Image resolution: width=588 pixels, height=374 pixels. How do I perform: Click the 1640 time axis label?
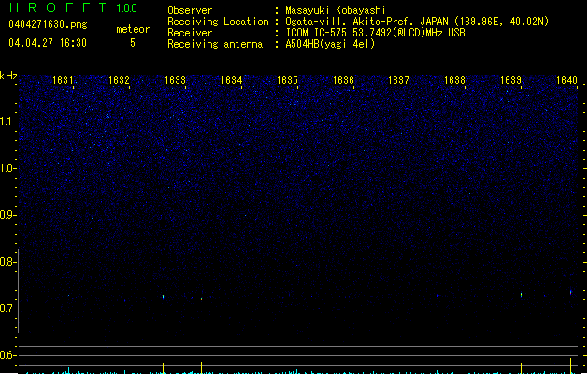566,80
